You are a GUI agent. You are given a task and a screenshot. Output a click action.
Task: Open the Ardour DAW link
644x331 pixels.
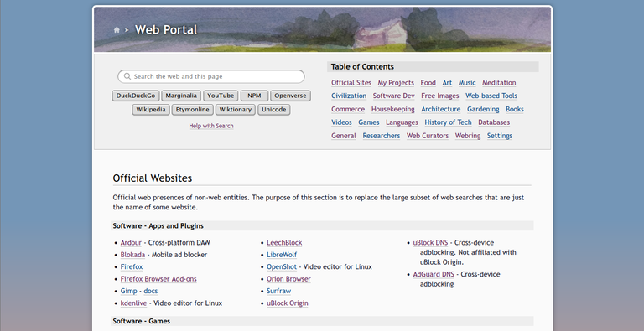[x=131, y=243]
